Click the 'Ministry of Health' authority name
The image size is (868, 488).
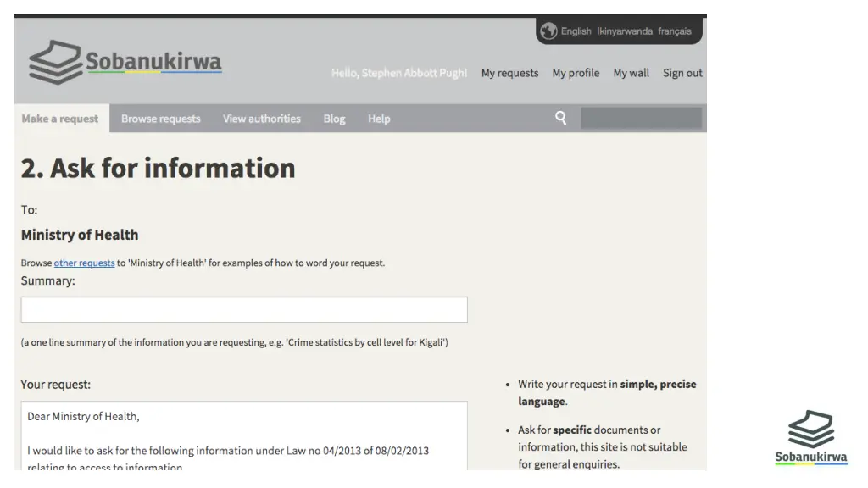(x=80, y=235)
